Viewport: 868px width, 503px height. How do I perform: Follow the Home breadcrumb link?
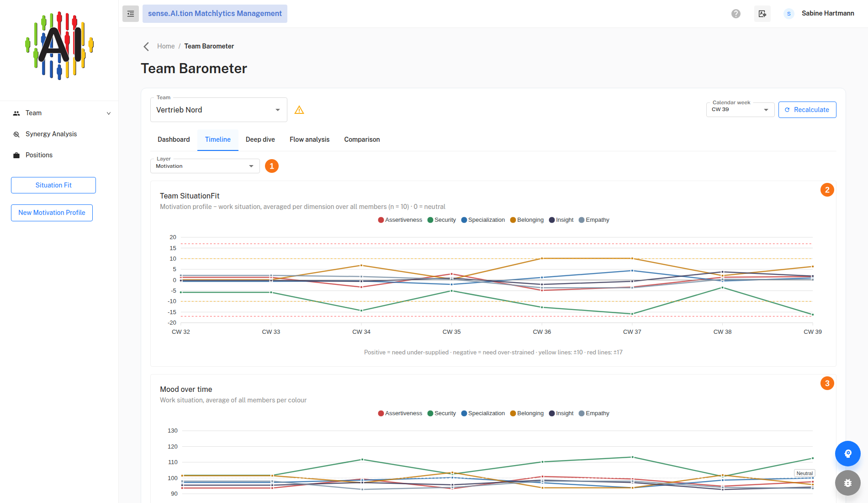pos(166,46)
